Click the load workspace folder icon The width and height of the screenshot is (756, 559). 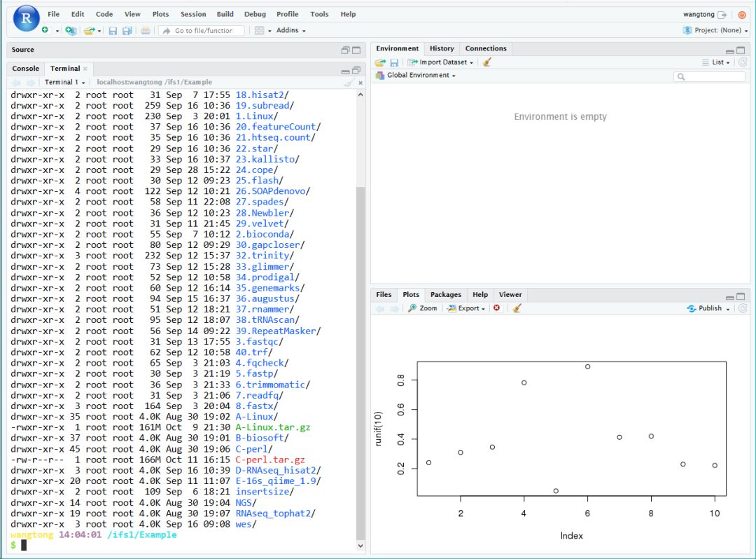tap(380, 62)
